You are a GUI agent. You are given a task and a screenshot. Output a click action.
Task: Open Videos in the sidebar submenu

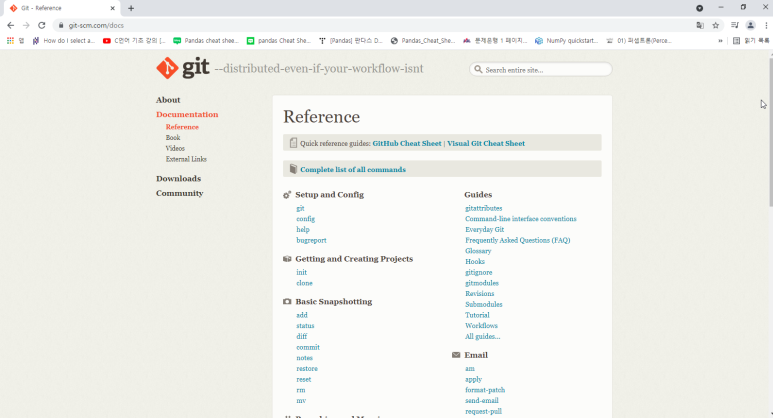tap(175, 148)
